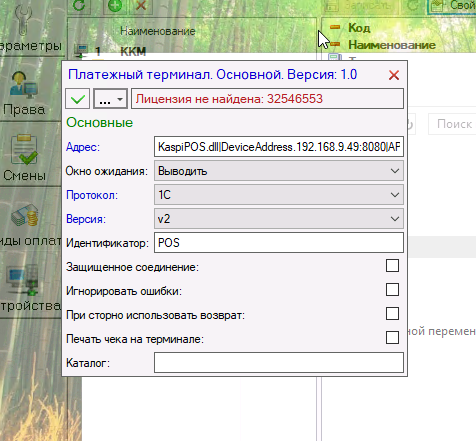Click the wrench Параметры icon
Image resolution: width=476 pixels, height=441 pixels.
tap(23, 20)
